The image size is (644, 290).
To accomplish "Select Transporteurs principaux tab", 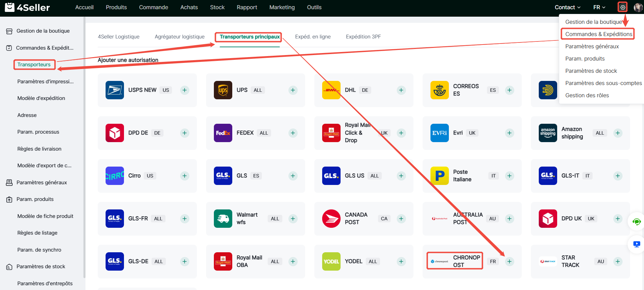I will (250, 37).
